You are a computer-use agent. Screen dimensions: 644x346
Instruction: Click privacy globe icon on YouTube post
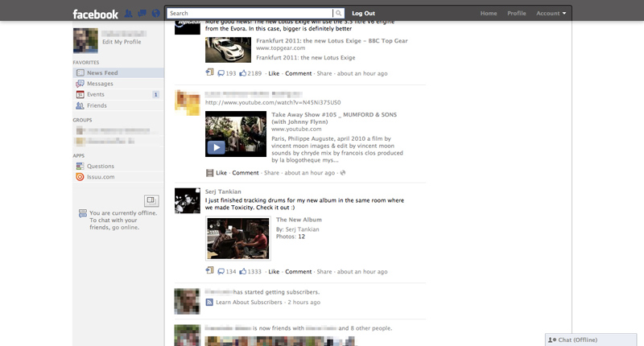[x=343, y=173]
